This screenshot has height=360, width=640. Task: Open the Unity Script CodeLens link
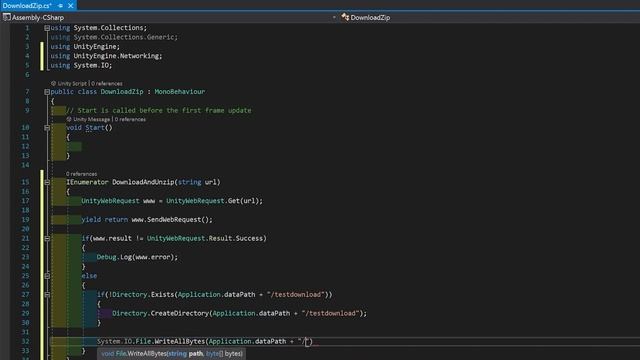[72, 83]
